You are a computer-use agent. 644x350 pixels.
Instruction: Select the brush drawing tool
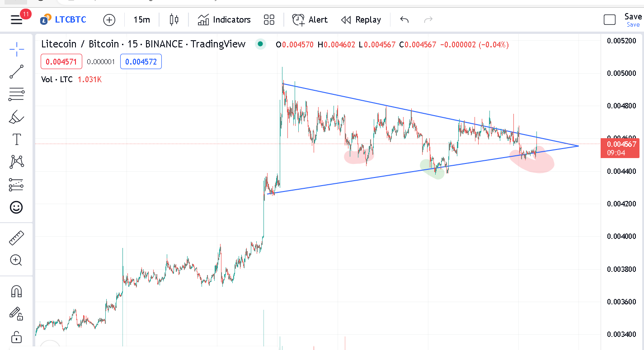[x=17, y=117]
